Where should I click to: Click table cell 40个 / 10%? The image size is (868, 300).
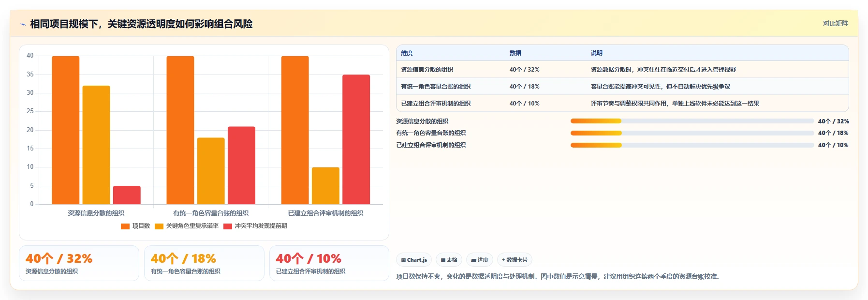pyautogui.click(x=524, y=104)
